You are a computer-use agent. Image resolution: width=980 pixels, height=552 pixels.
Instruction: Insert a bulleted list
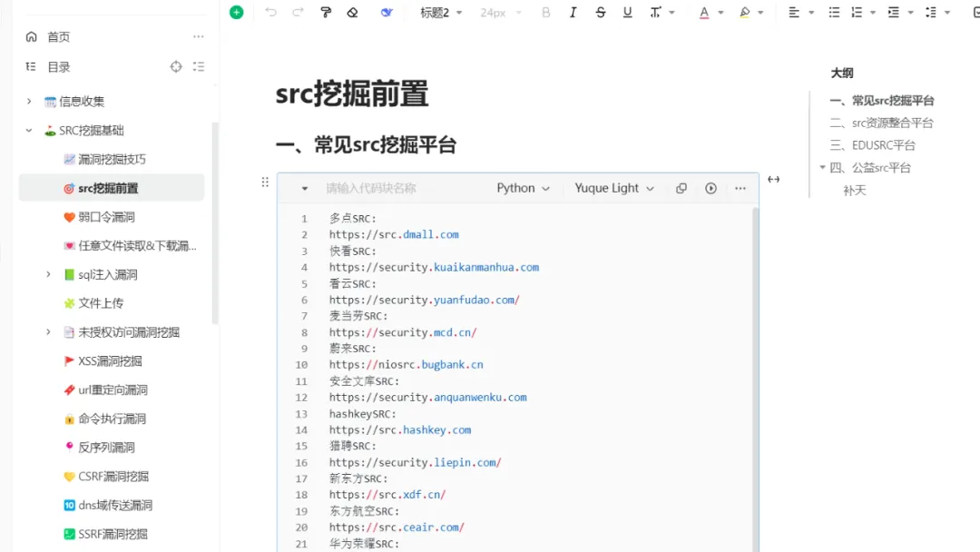[834, 12]
